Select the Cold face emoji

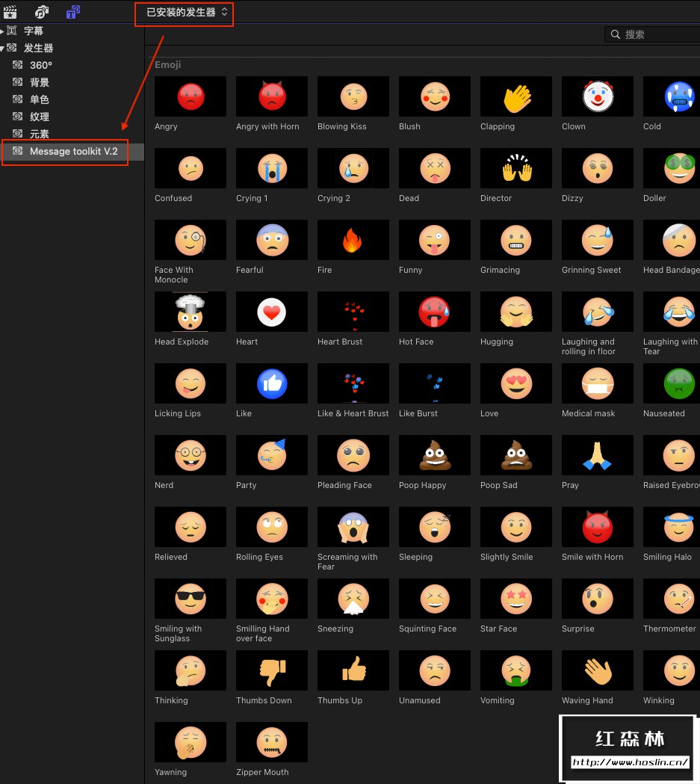tap(672, 96)
